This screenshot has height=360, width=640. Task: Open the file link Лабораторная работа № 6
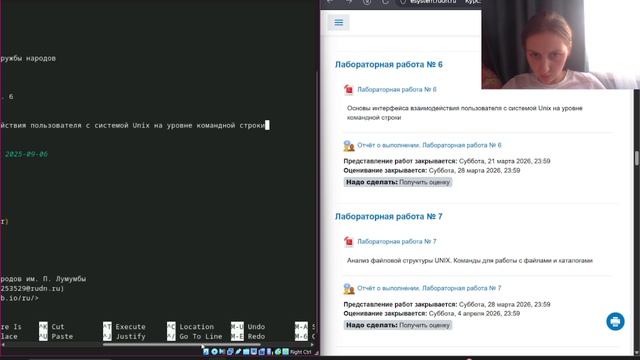[x=397, y=89]
